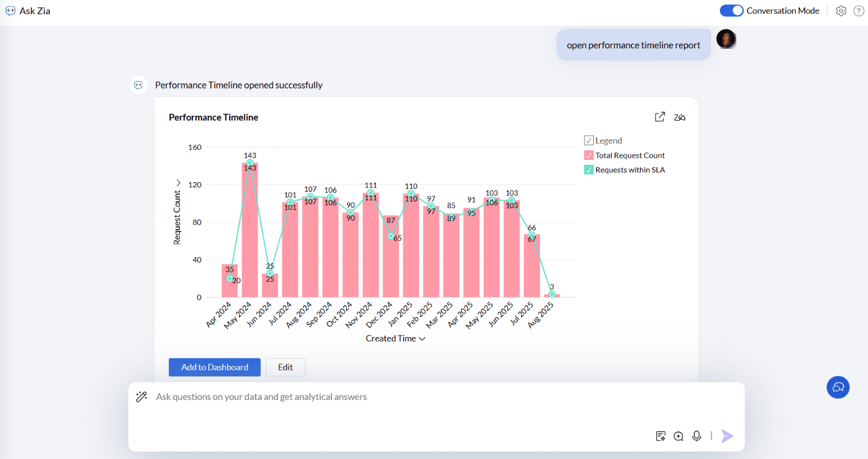This screenshot has height=459, width=868.
Task: Turn off Conversation Mode toggle
Action: [731, 11]
